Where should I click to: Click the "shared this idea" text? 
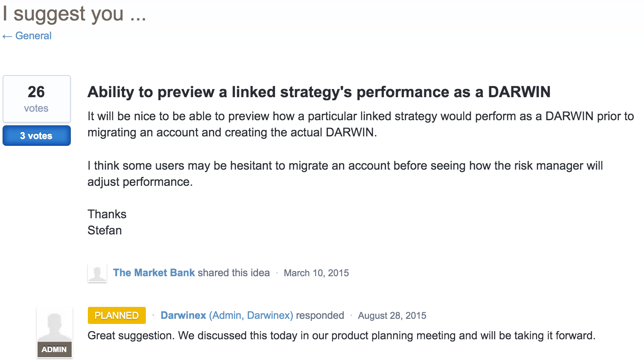click(x=234, y=273)
